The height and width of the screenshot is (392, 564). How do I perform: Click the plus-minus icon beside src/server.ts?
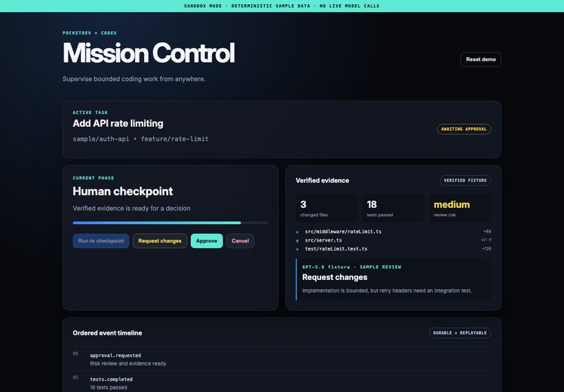coord(297,241)
